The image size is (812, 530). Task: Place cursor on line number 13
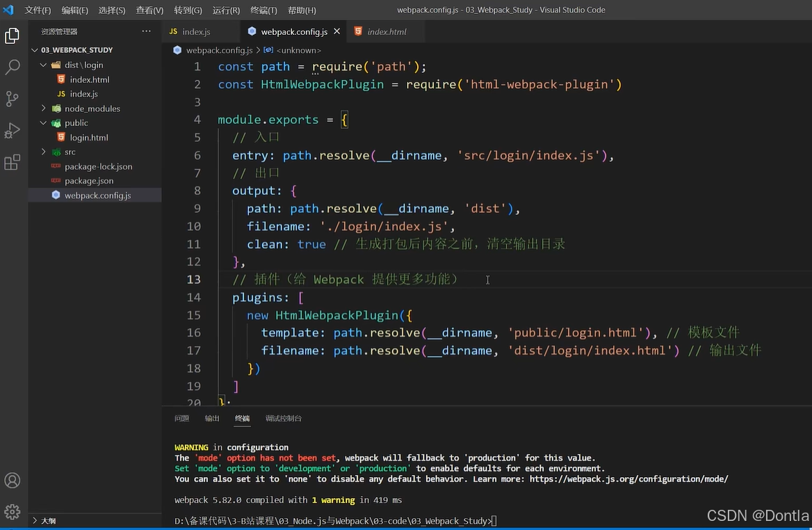[193, 279]
